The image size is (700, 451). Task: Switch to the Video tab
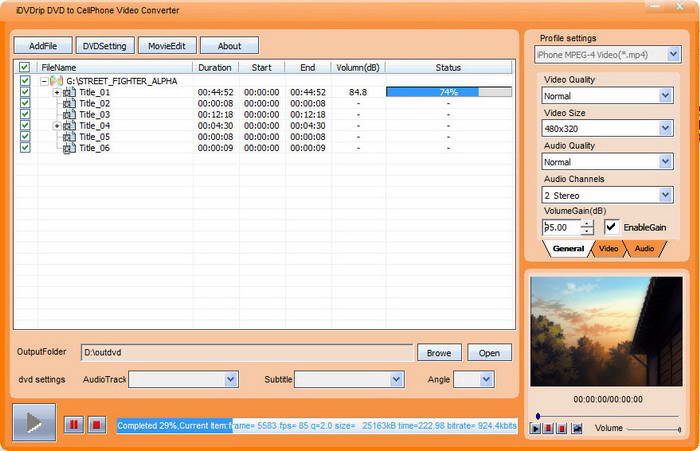point(608,249)
